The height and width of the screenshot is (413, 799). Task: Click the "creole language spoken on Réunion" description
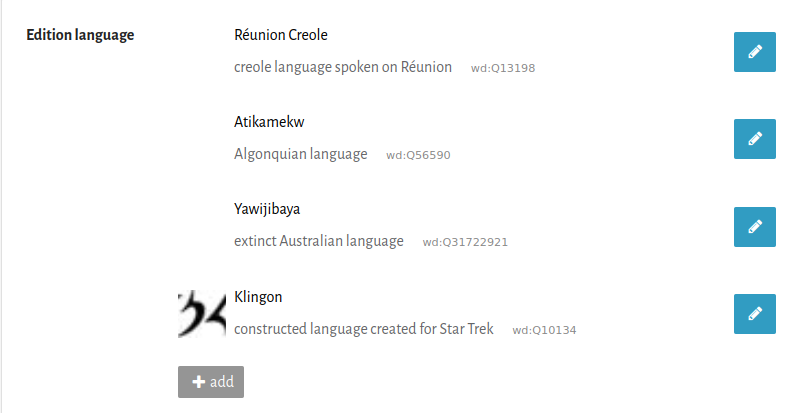[343, 68]
